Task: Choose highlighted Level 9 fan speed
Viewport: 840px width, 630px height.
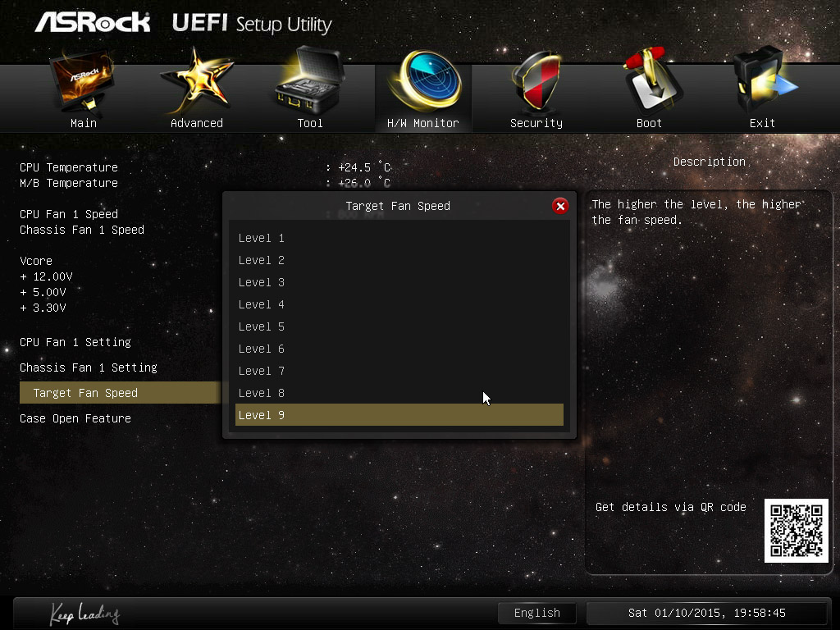Action: click(399, 415)
